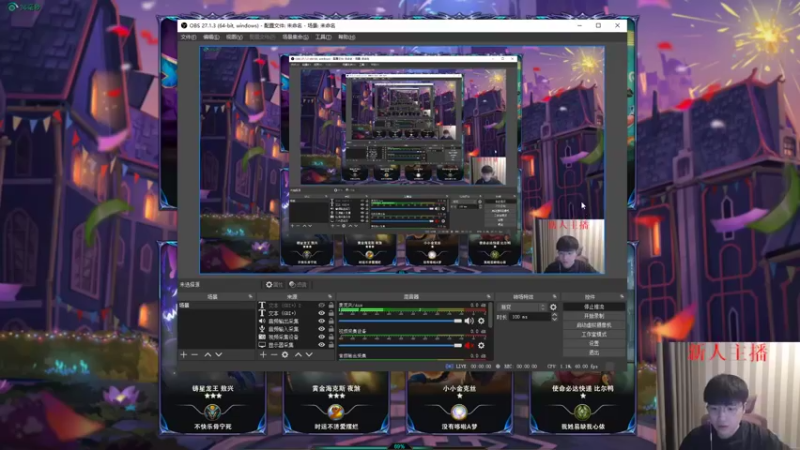Viewport: 800px width, 450px height.
Task: Click 停止推流 to stop streaming
Action: click(x=594, y=307)
